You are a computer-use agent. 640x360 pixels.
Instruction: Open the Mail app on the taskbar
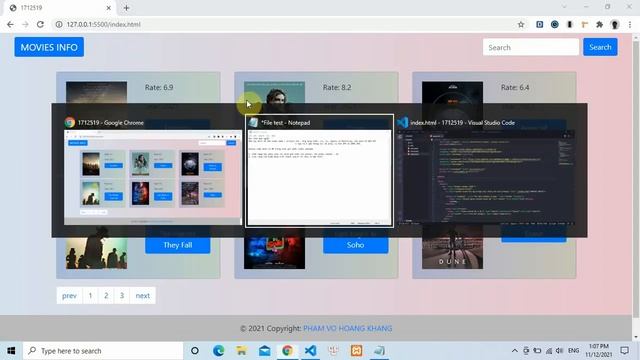[264, 351]
